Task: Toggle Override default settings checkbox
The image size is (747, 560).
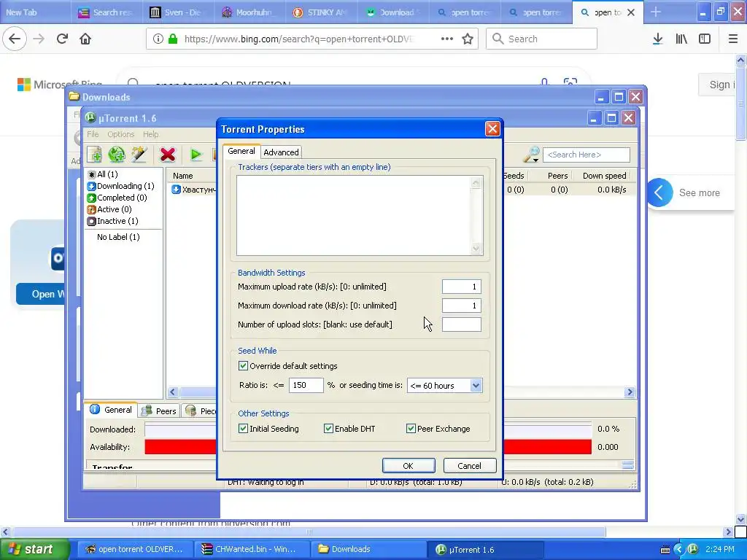Action: [x=243, y=366]
